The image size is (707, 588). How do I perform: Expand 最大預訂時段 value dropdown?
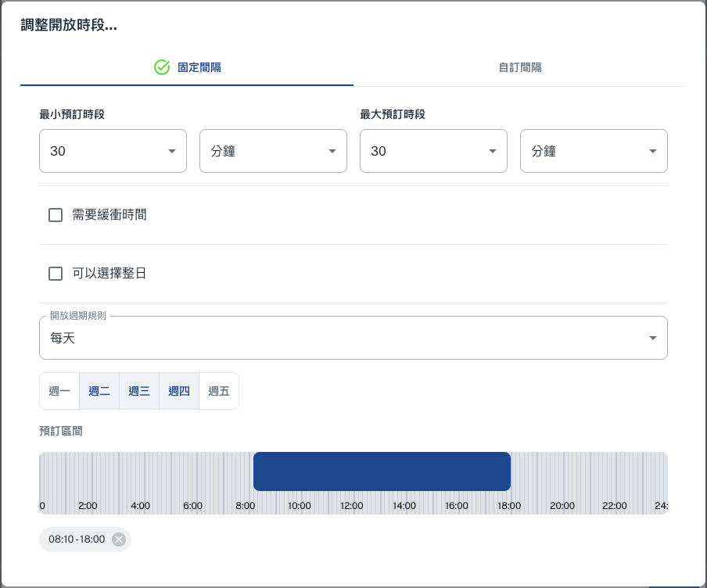(x=433, y=151)
